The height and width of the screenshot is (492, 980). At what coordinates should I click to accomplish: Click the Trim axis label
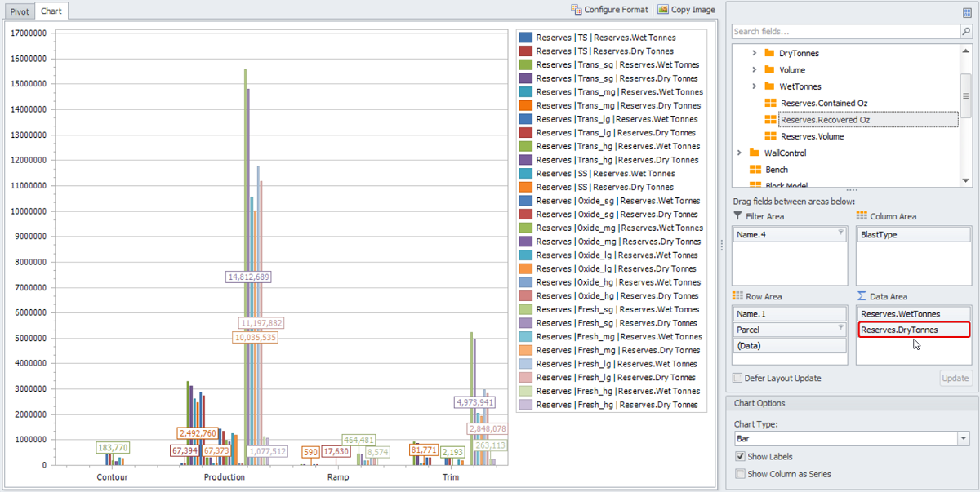451,477
